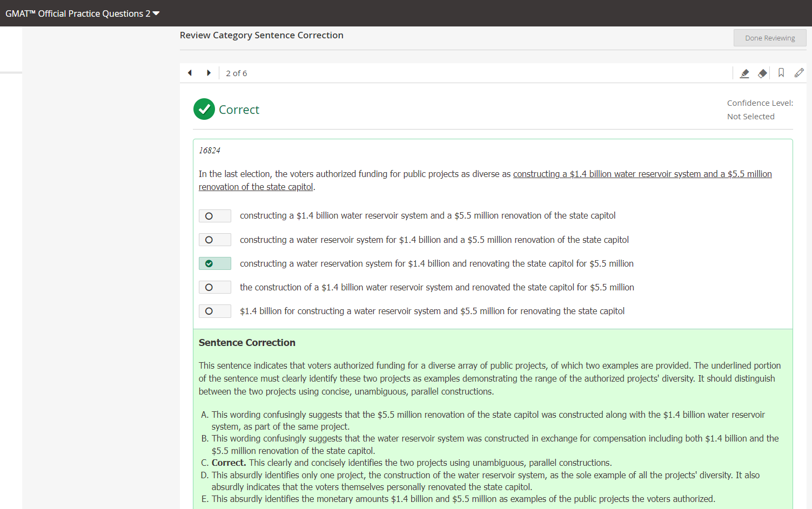The width and height of the screenshot is (812, 509).
Task: Click the Done Reviewing button
Action: (x=769, y=38)
